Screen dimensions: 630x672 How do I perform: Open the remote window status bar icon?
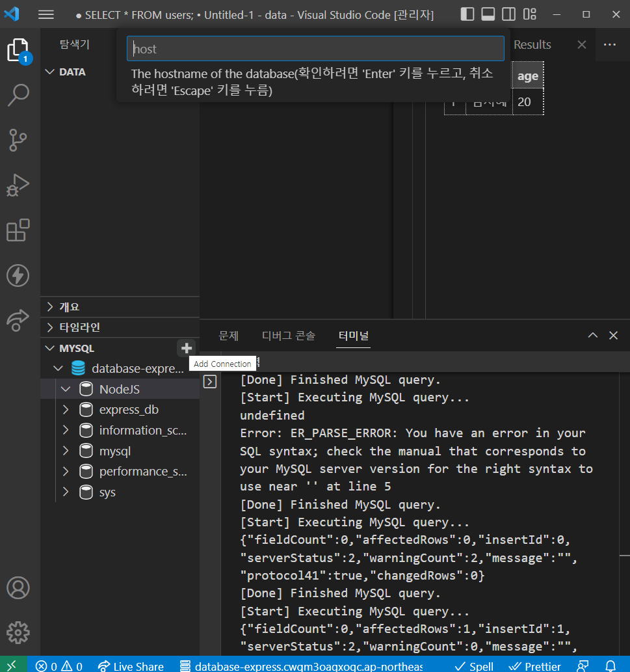[x=13, y=665]
